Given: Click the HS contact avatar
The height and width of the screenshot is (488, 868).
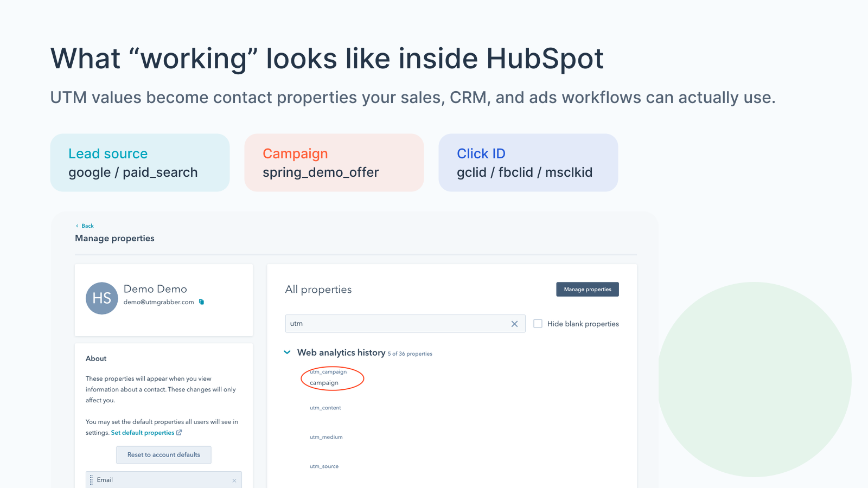Looking at the screenshot, I should pyautogui.click(x=102, y=298).
